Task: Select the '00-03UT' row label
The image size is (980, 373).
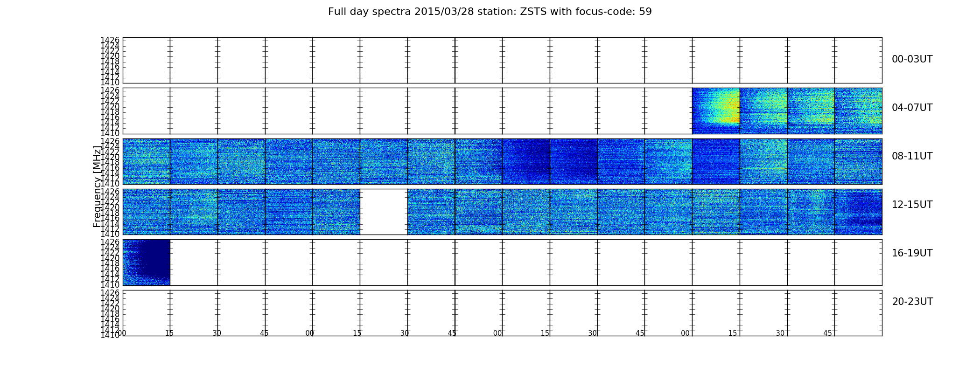Action: pyautogui.click(x=912, y=59)
